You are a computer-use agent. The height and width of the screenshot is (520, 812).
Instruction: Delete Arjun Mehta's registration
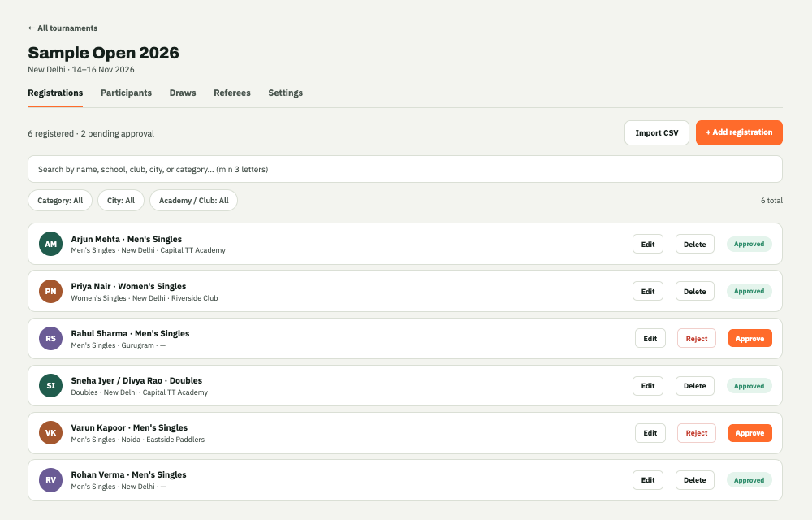[694, 244]
